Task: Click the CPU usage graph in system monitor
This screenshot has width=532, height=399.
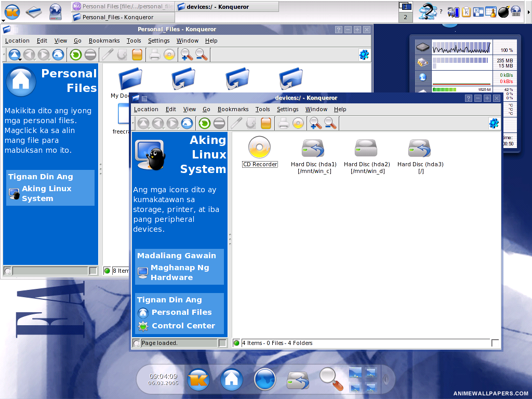Action: [x=461, y=47]
